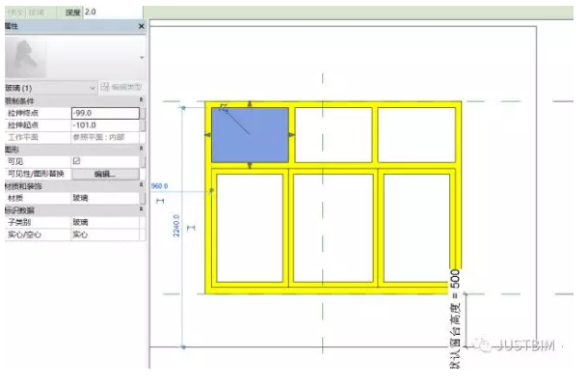Screen dimensions: 588x387
Task: Click the 可见性/图形替换 parameter label
Action: 36,174
